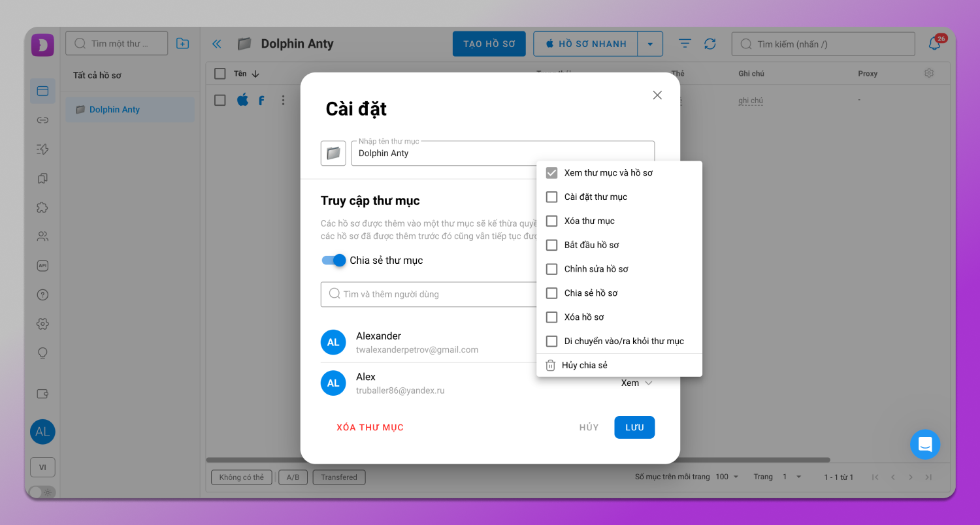
Task: Click the refresh profiles icon in top toolbar
Action: 711,44
